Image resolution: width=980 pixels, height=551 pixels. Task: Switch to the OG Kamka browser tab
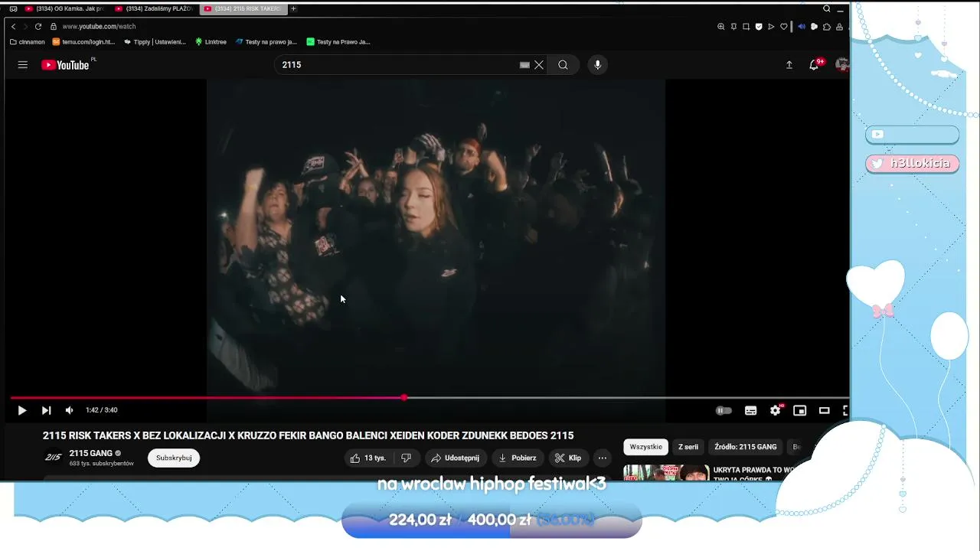[64, 8]
